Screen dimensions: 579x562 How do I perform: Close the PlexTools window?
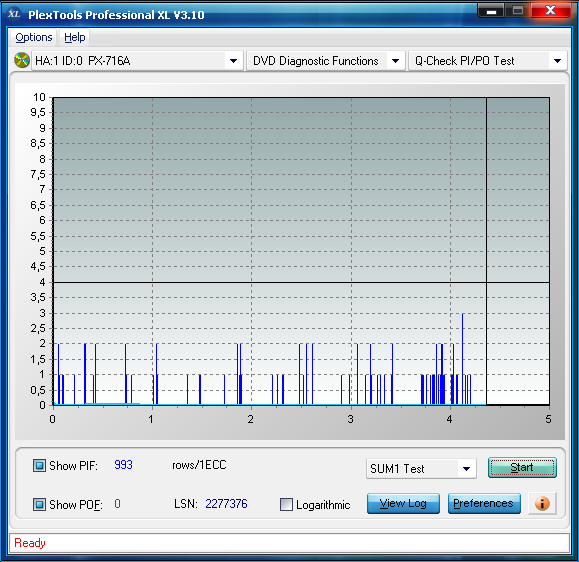click(x=550, y=10)
